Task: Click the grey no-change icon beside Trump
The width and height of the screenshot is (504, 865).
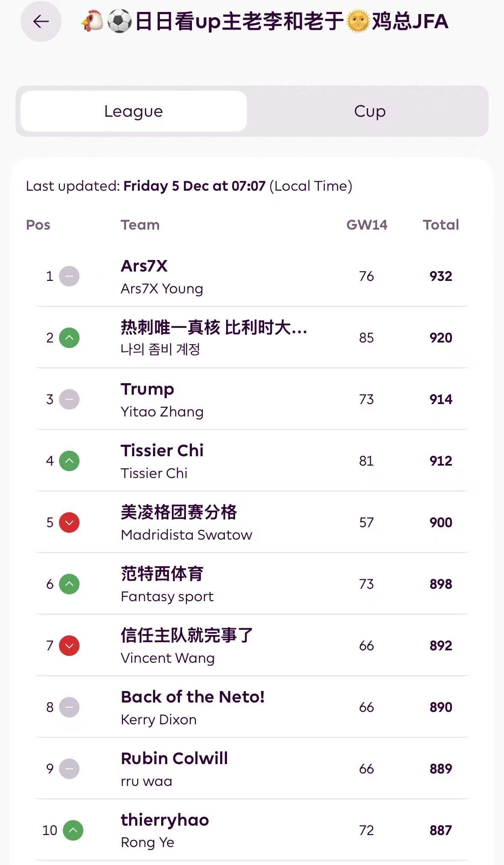Action: tap(69, 399)
